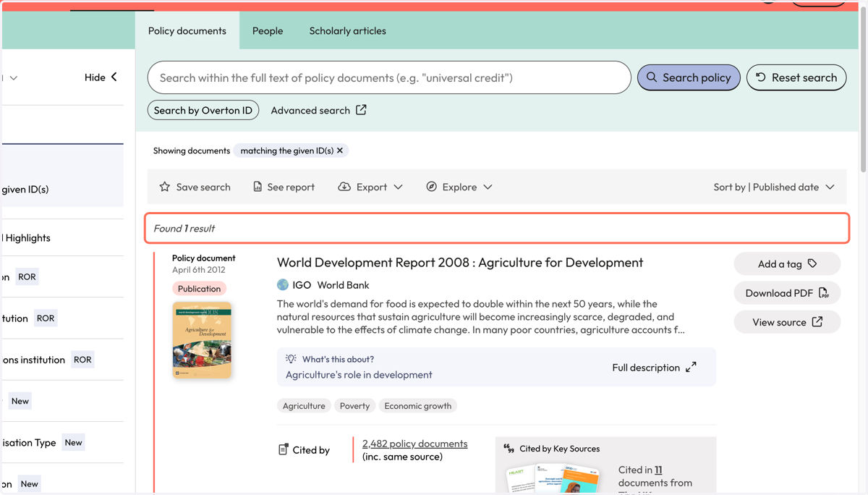Click the Key Sources document thumbnails
Viewport: 868px width, 495px height.
pyautogui.click(x=553, y=478)
